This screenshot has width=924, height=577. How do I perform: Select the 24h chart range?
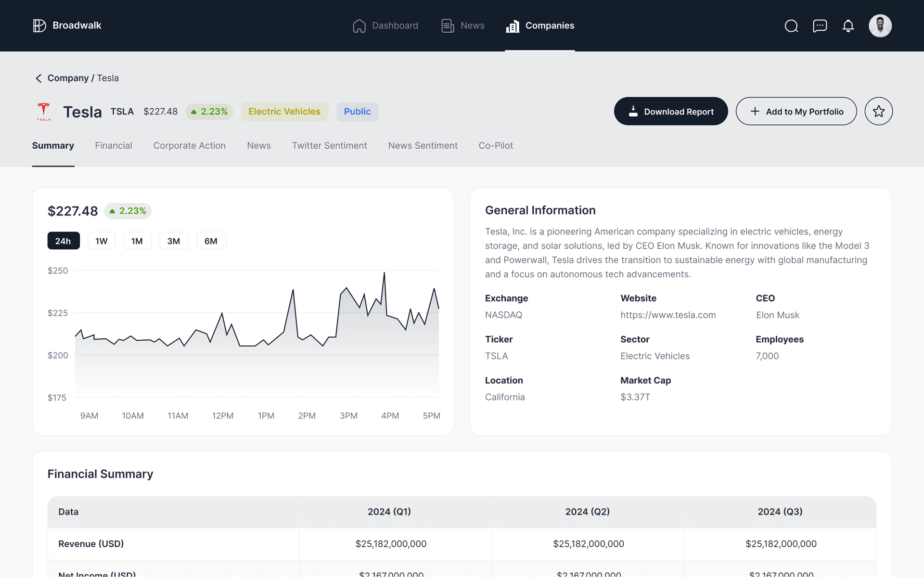(x=64, y=241)
